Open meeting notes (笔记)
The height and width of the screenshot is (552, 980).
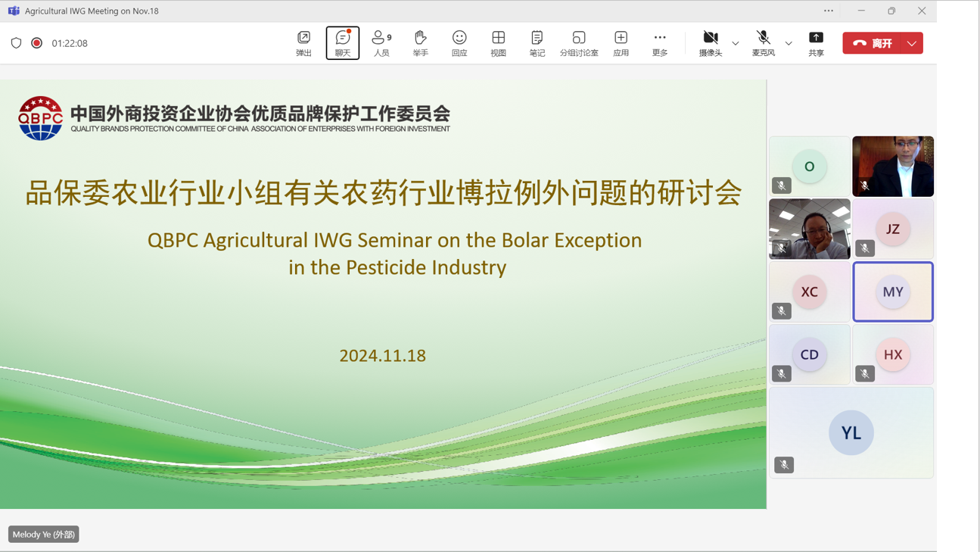[x=537, y=43]
